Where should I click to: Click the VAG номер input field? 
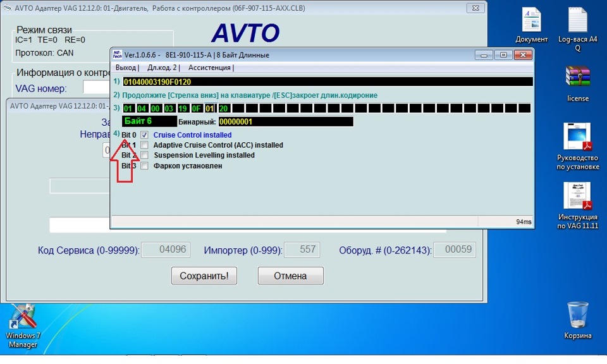96,88
